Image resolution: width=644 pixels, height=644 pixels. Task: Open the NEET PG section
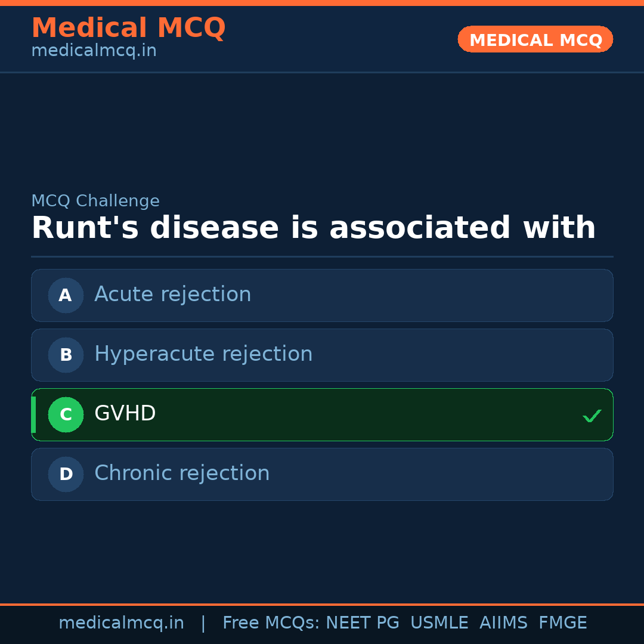coord(362,622)
